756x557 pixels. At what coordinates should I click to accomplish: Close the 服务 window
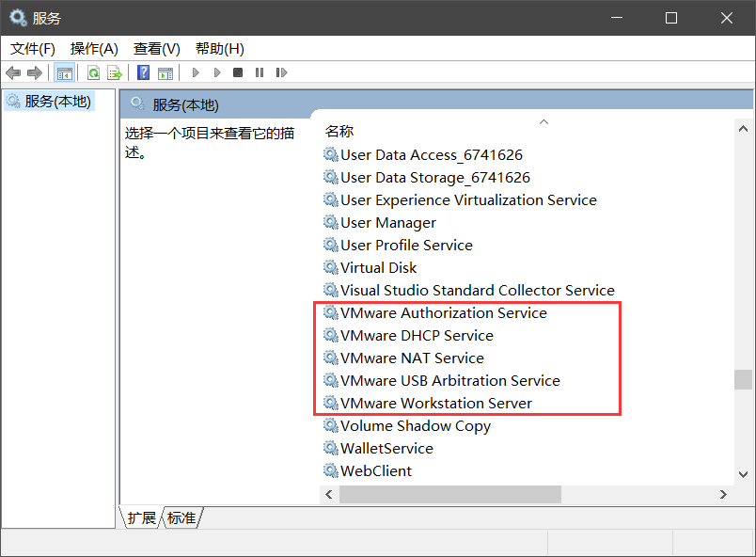[727, 18]
